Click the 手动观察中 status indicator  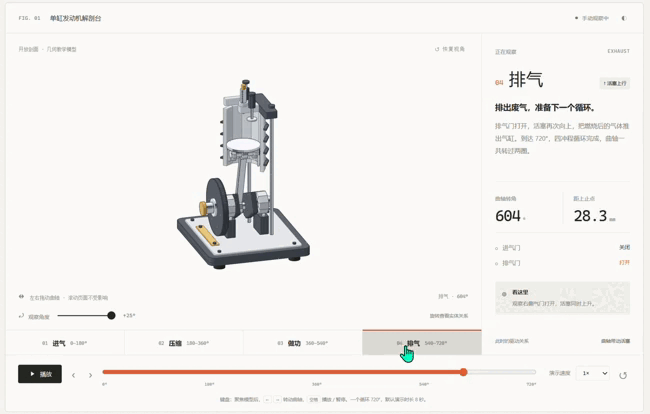coord(592,18)
